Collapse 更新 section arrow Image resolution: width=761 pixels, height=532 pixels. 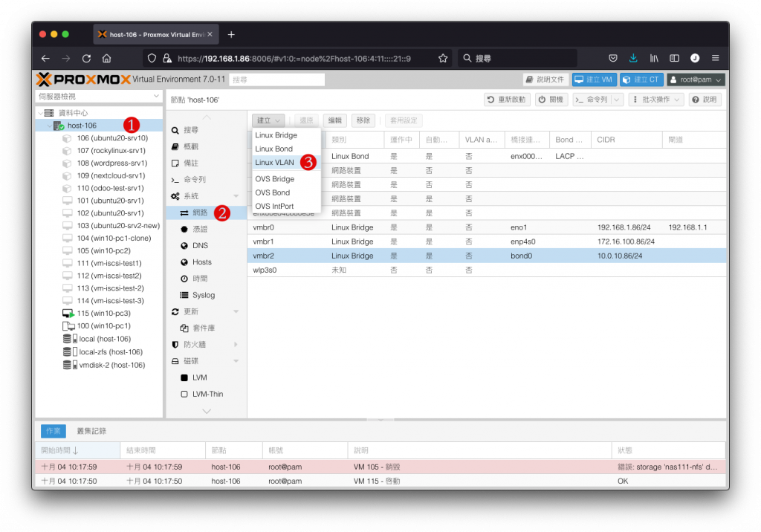click(x=236, y=311)
